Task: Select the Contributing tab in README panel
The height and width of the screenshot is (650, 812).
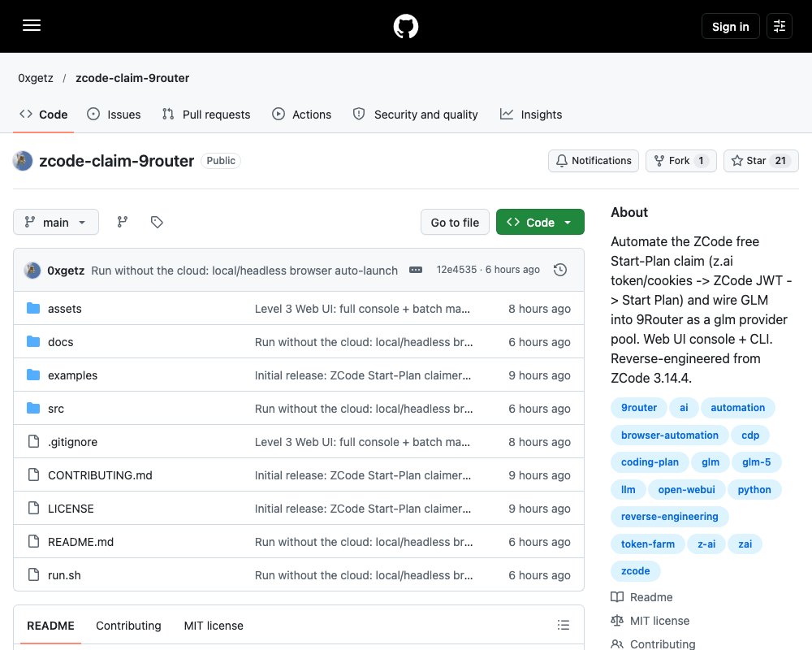Action: coord(128,626)
